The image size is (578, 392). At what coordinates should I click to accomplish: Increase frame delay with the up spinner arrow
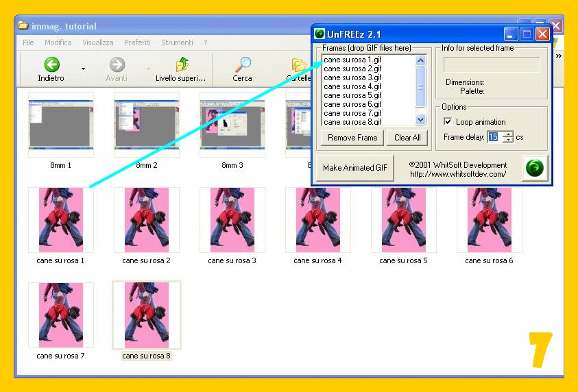(507, 134)
